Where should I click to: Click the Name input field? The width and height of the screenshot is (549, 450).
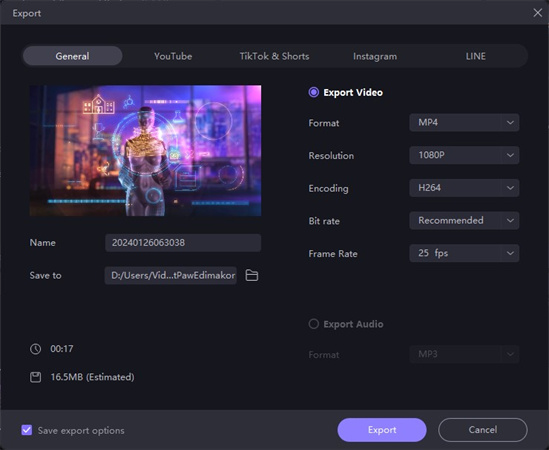point(183,243)
